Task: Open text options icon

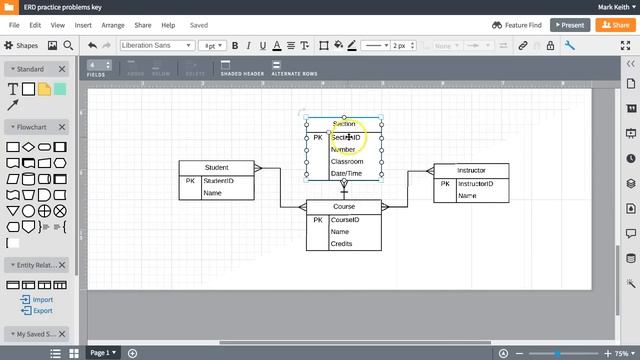Action: (x=304, y=46)
